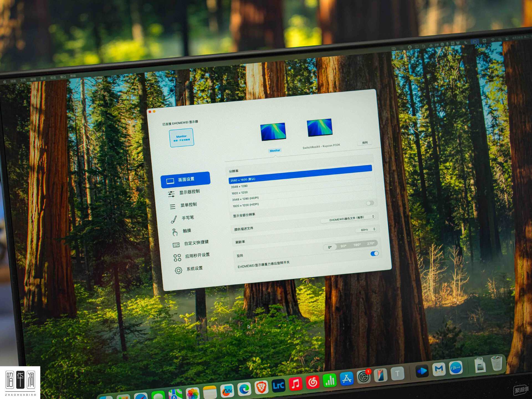Launch Microsoft Edge from the dock
The image size is (532, 399).
(x=244, y=389)
